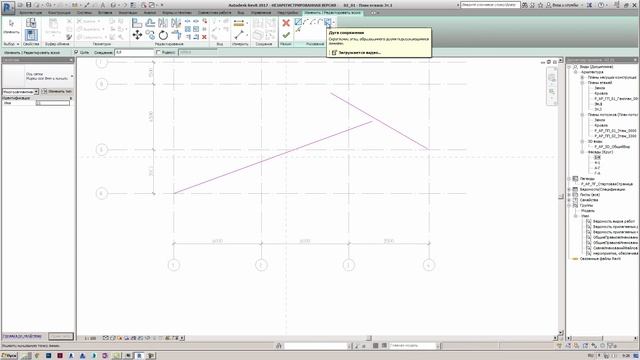Select the Pick Lines draw tool
Viewport: 640px width, 360px height.
298,30
